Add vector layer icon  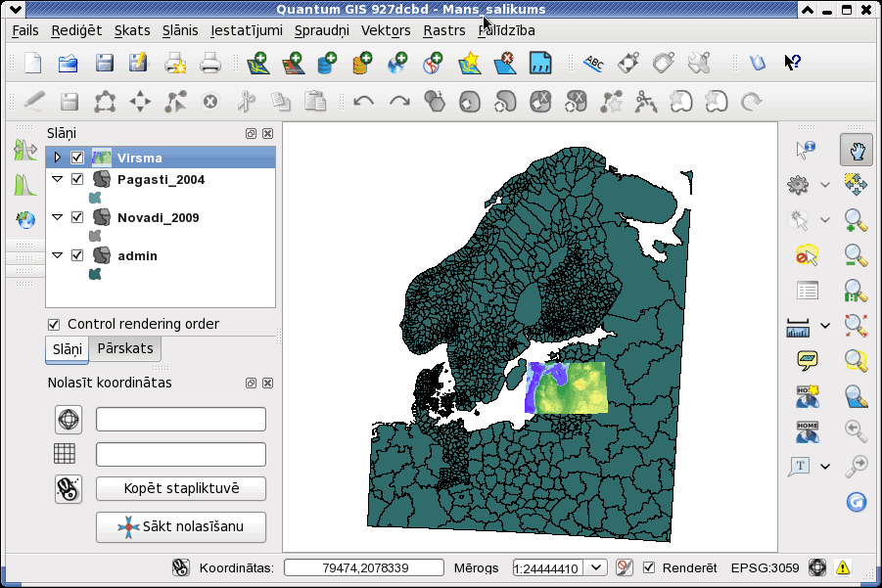pyautogui.click(x=258, y=63)
